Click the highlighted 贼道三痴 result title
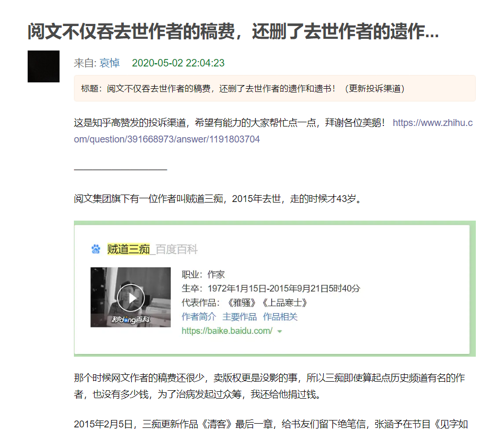The image size is (504, 429). click(129, 249)
